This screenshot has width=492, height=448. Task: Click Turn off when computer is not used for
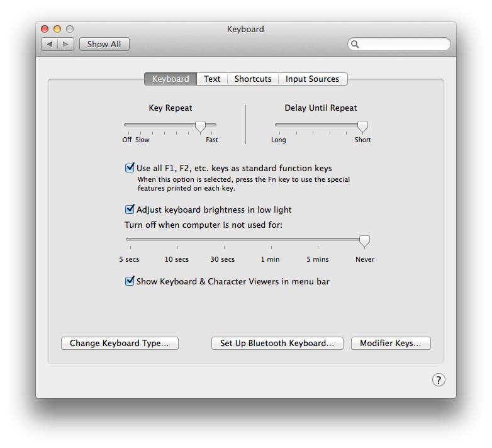coord(203,225)
